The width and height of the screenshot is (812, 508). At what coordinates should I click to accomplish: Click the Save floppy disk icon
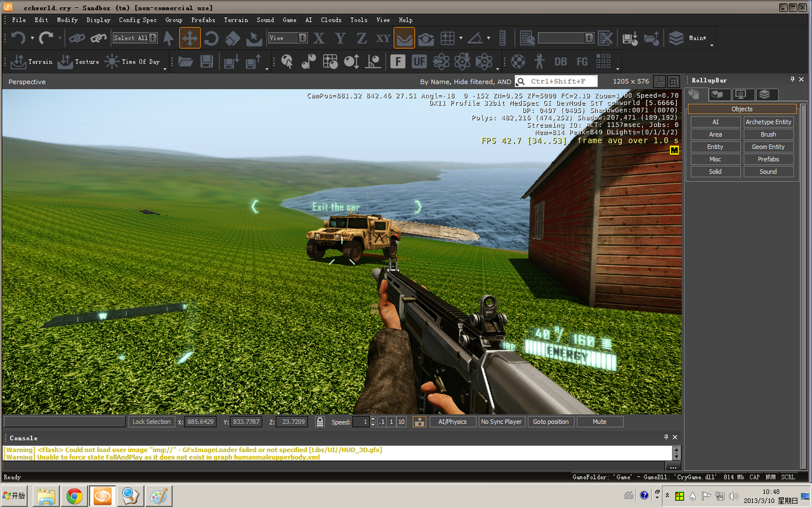point(206,62)
